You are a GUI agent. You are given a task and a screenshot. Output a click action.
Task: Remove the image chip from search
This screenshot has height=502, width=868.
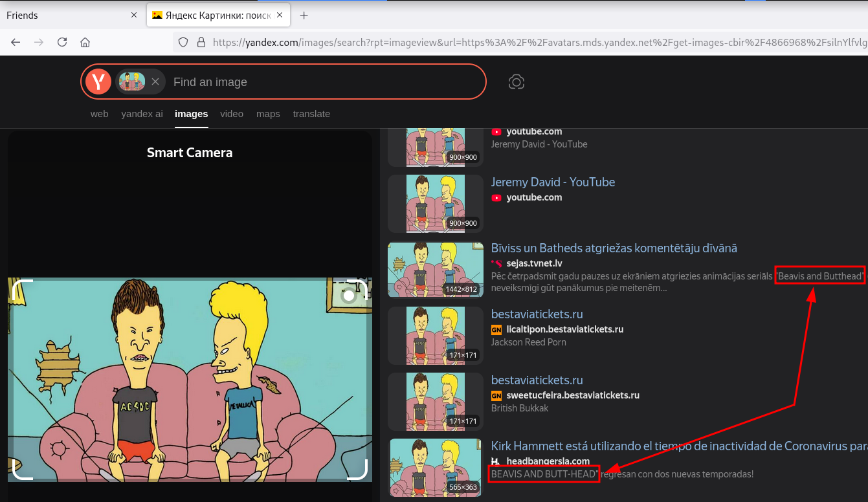click(155, 82)
